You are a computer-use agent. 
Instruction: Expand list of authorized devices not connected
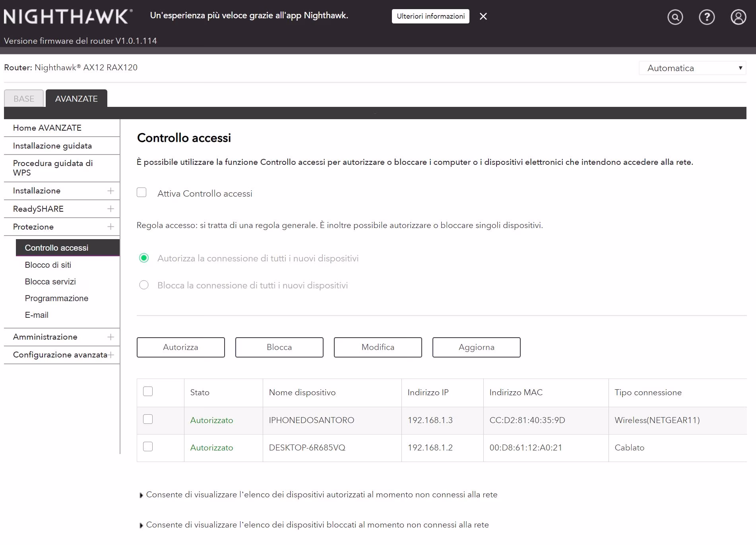318,495
